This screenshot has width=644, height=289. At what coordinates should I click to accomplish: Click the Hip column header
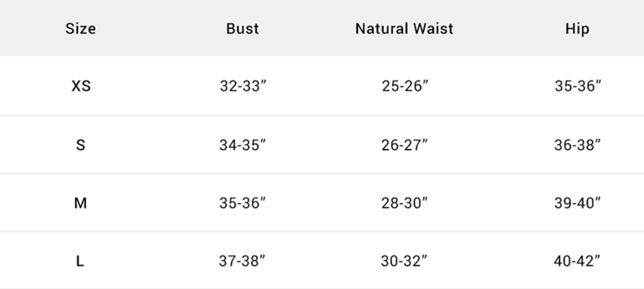(577, 29)
